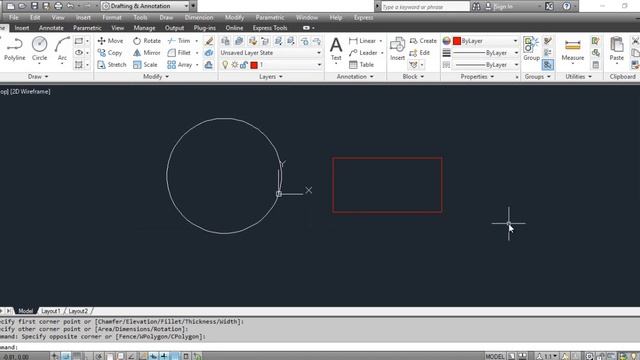Screen dimensions: 640x360
Task: Expand the Properties panel
Action: [477, 76]
